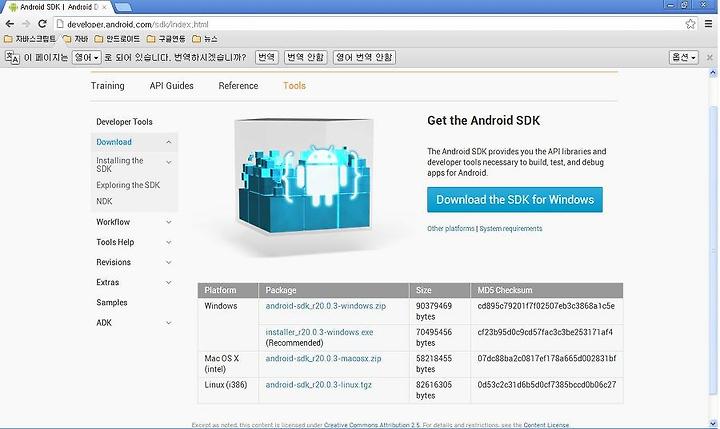720x429 pixels.
Task: Open the 자바 bookmark folder
Action: pos(76,39)
